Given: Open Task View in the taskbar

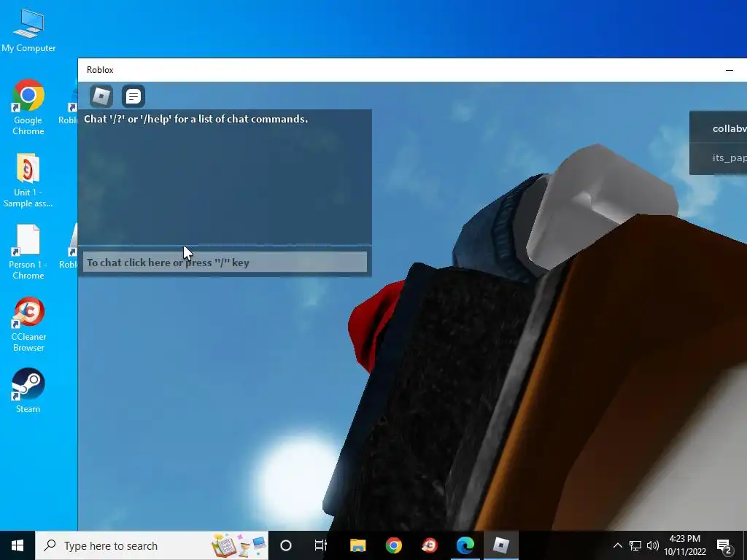Looking at the screenshot, I should pyautogui.click(x=321, y=545).
